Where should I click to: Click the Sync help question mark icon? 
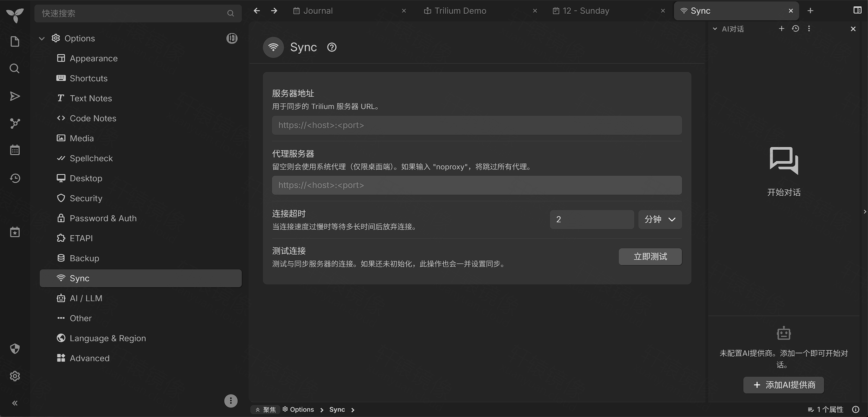pyautogui.click(x=332, y=47)
